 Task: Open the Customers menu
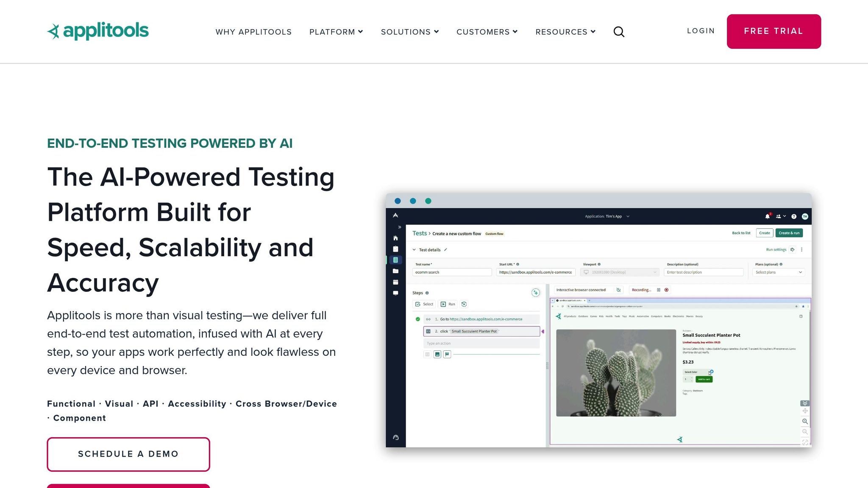click(487, 32)
